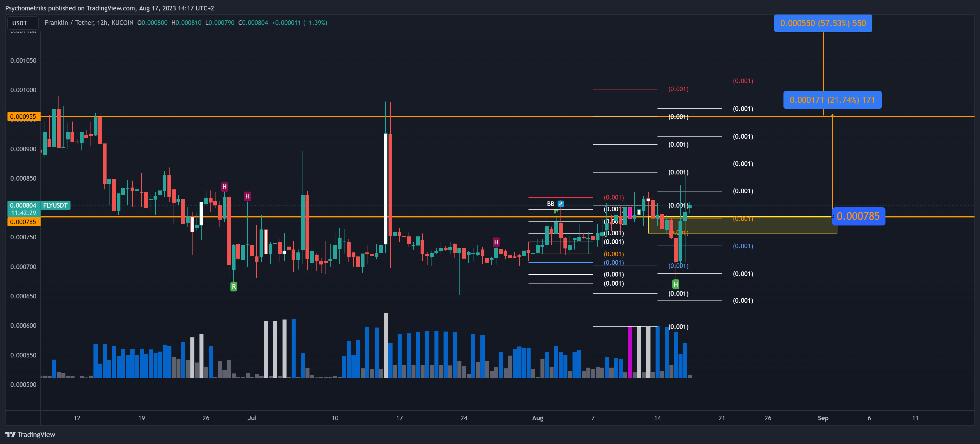Click the high value H0.000810

point(186,23)
